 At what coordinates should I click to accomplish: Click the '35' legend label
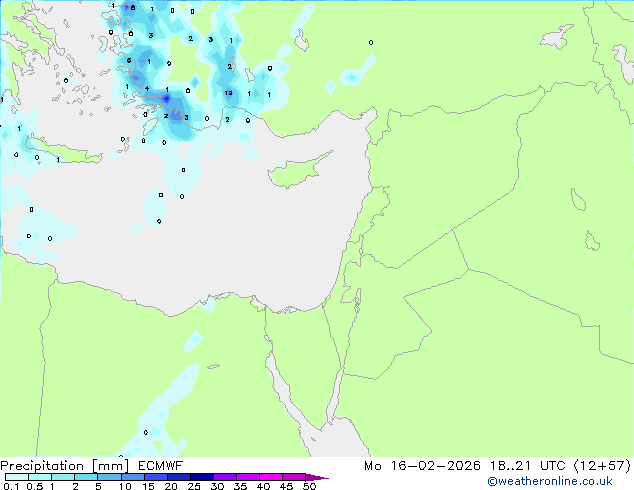(240, 486)
